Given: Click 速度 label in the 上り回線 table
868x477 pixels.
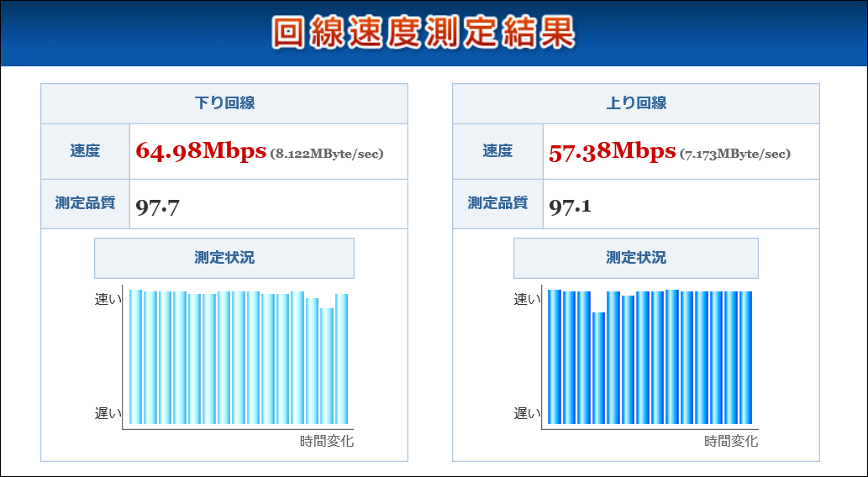Looking at the screenshot, I should pyautogui.click(x=497, y=151).
